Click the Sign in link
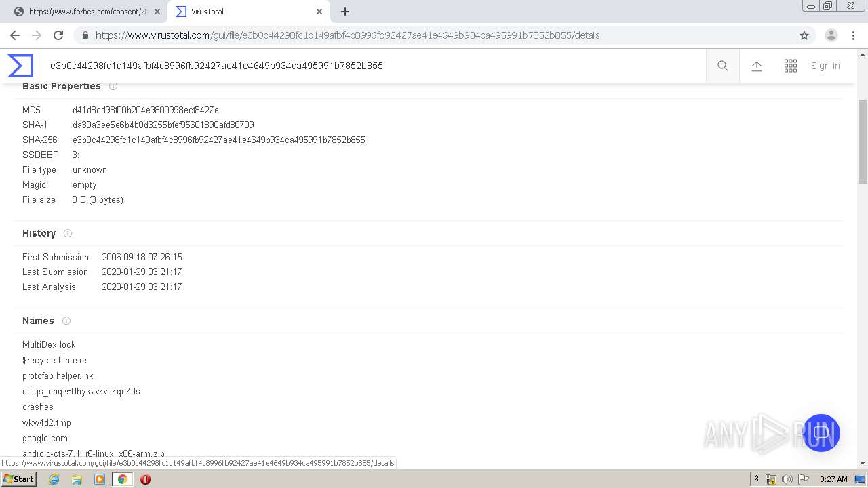 825,66
